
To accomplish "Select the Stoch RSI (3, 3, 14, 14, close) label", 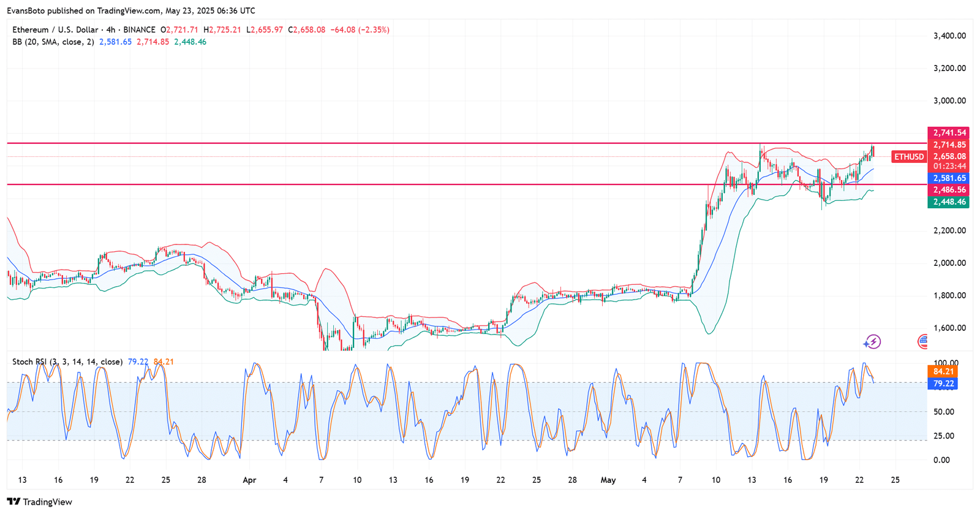I will tap(67, 361).
